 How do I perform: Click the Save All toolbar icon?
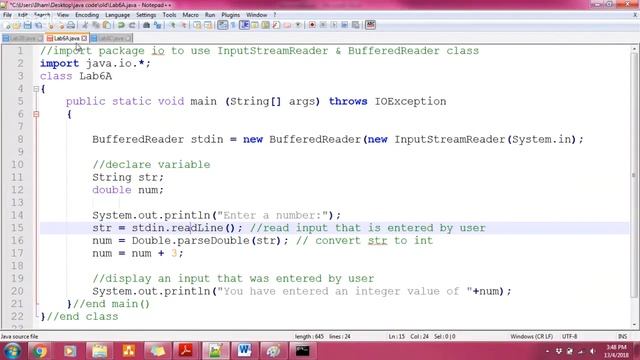pyautogui.click(x=38, y=25)
